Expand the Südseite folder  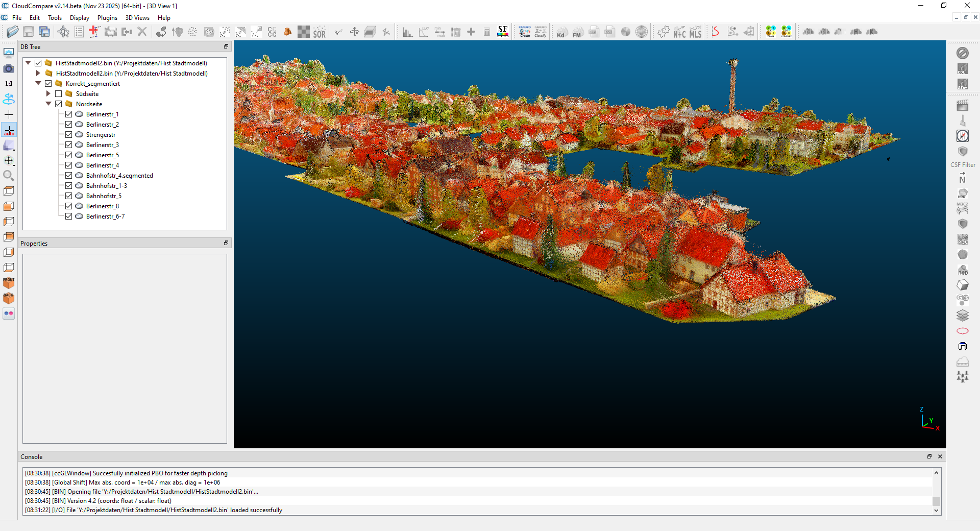48,94
